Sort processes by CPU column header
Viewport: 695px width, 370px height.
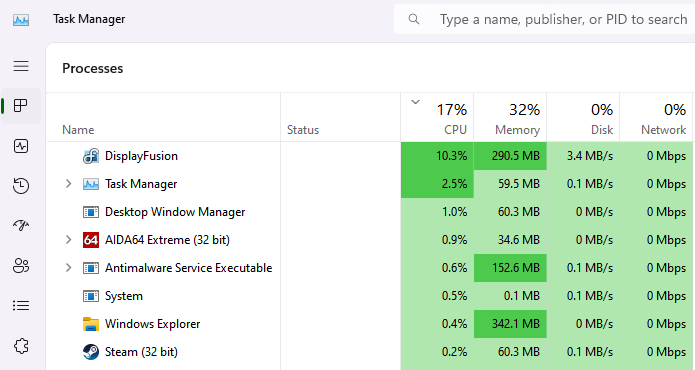pos(437,117)
